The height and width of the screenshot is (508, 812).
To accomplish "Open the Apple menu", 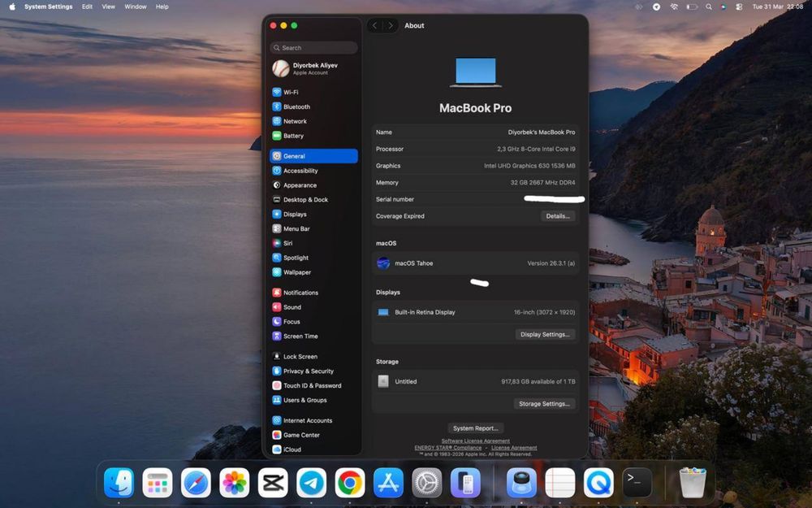I will coord(12,7).
